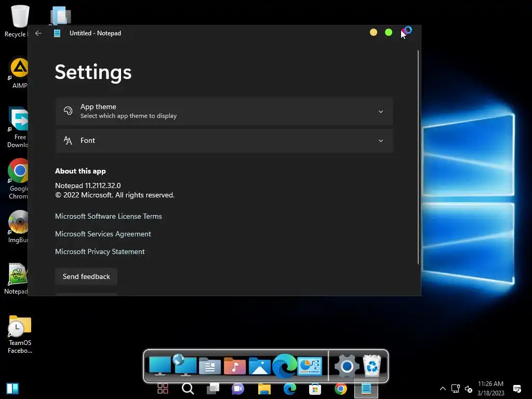Launch Microsoft Edge from the dock
This screenshot has width=532, height=399.
(x=284, y=366)
